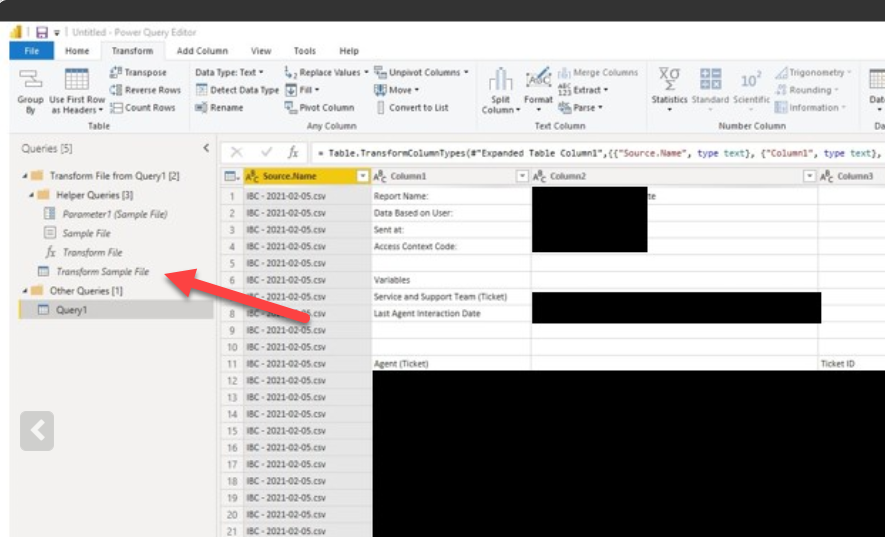Screen dimensions: 885x537
Task: Use First Row as Headers button
Action: tap(77, 90)
